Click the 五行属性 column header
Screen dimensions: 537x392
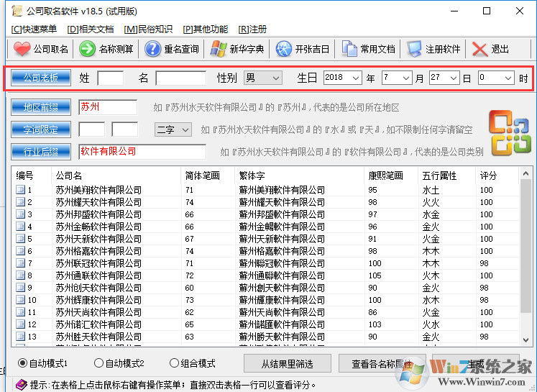[x=447, y=176]
